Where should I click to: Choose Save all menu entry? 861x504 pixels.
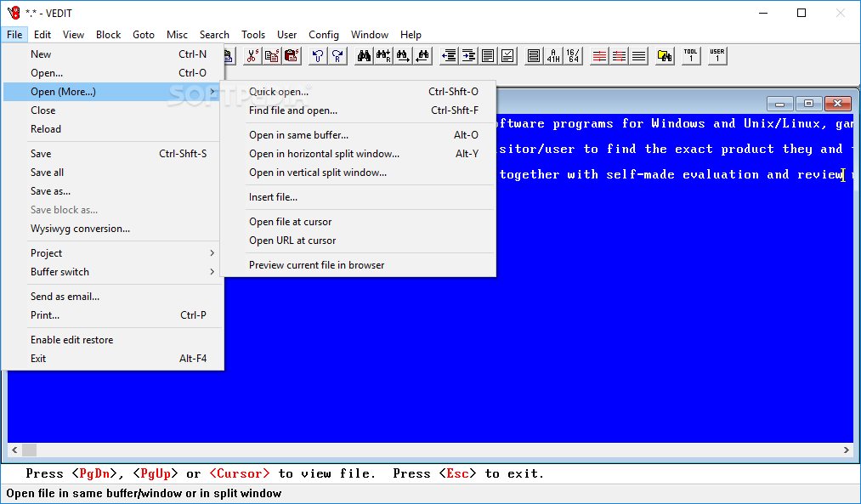click(x=113, y=172)
